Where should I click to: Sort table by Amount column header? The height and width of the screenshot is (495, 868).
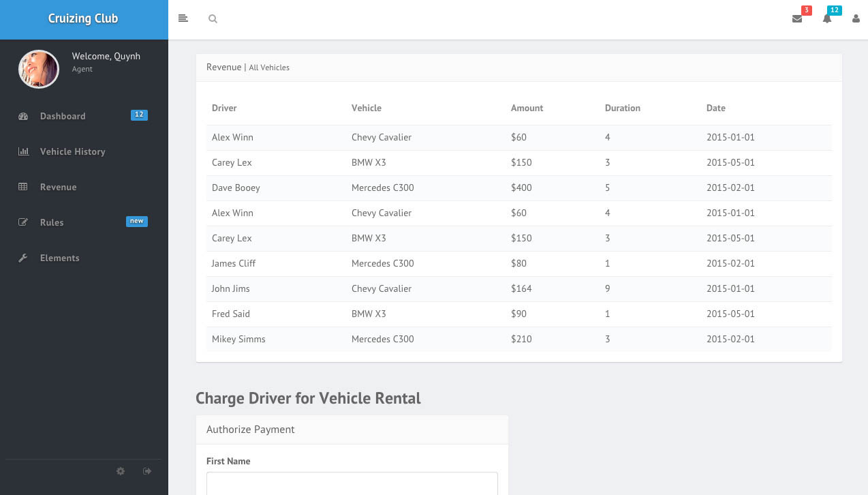point(527,108)
